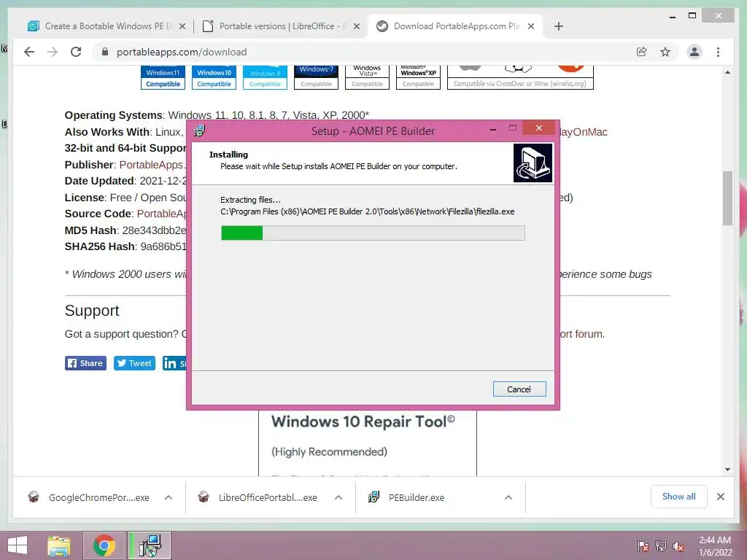Open a new browser tab
The height and width of the screenshot is (560, 747).
[x=559, y=26]
